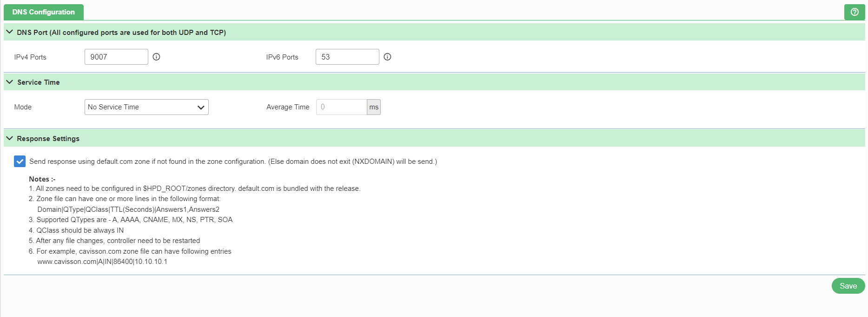Click the 'ms' unit label
Viewport: 868px width, 317px height.
pyautogui.click(x=374, y=107)
